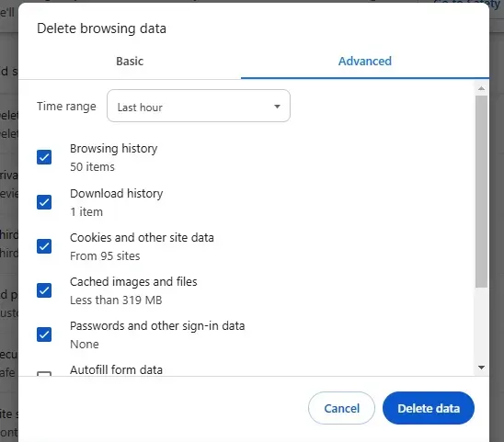Click the vertical scrollbar thumb
Viewport: 504px width, 442px height.
pyautogui.click(x=481, y=191)
